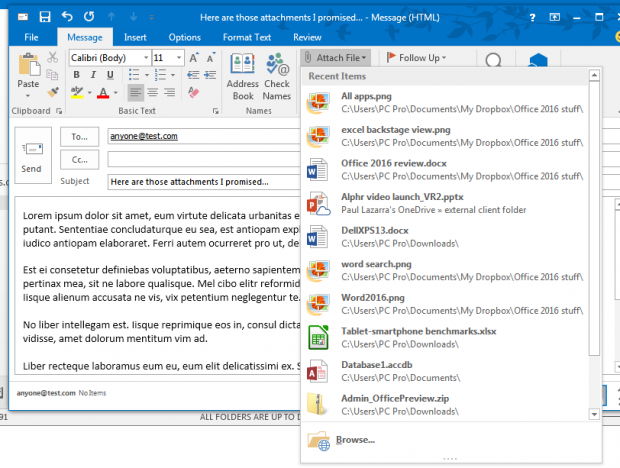The image size is (620, 468).
Task: Open the font size dropdown
Action: pyautogui.click(x=179, y=58)
